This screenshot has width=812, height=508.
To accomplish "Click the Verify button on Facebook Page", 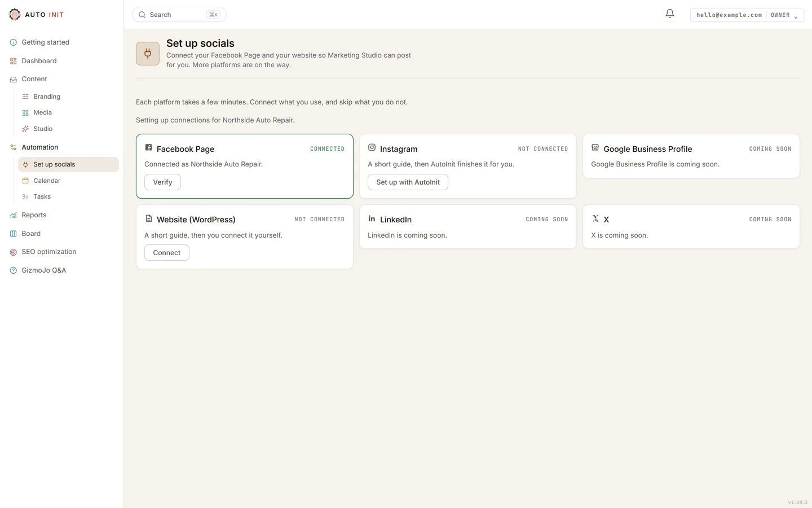I will [162, 182].
